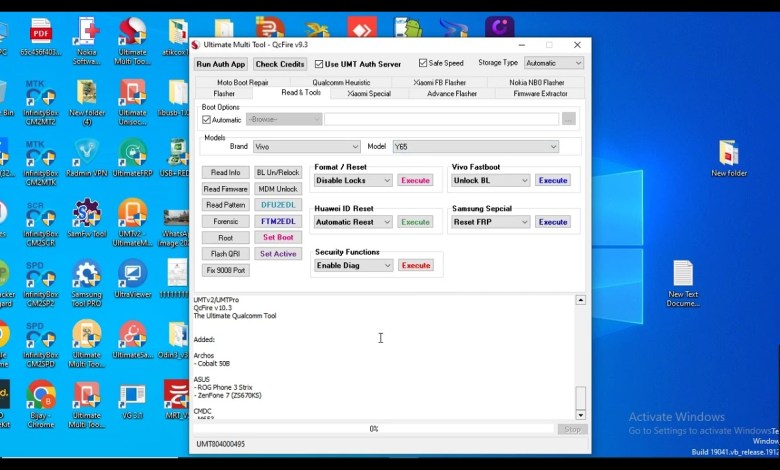Open the Moto Boot Repair tab
The height and width of the screenshot is (470, 780).
(242, 82)
